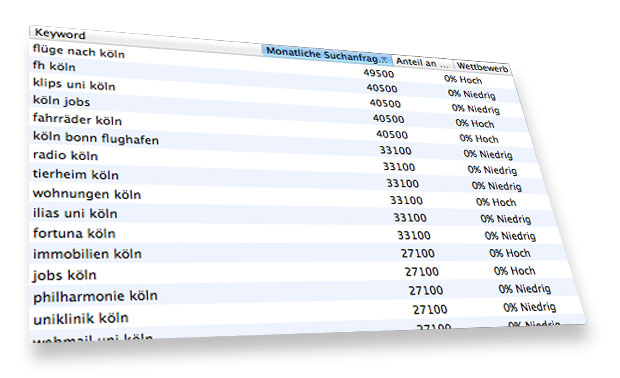Screen dimensions: 620x378
Task: Click the 33100 value for tierheim köln
Action: [x=403, y=183]
